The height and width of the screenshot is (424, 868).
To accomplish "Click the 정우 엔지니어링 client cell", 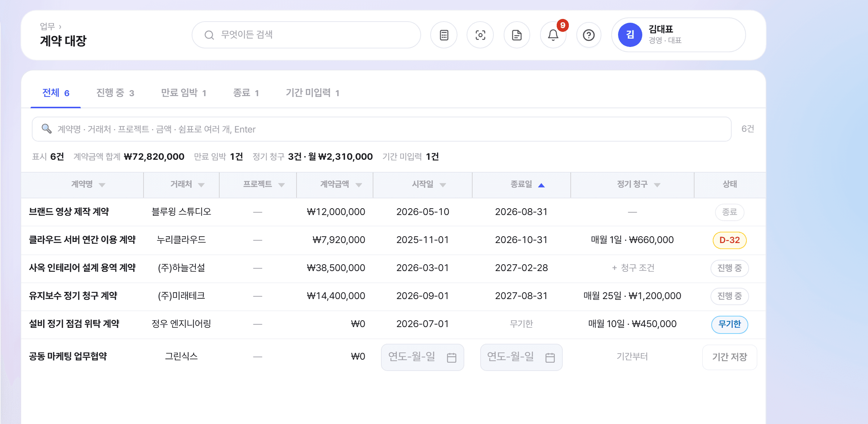I will coord(181,324).
